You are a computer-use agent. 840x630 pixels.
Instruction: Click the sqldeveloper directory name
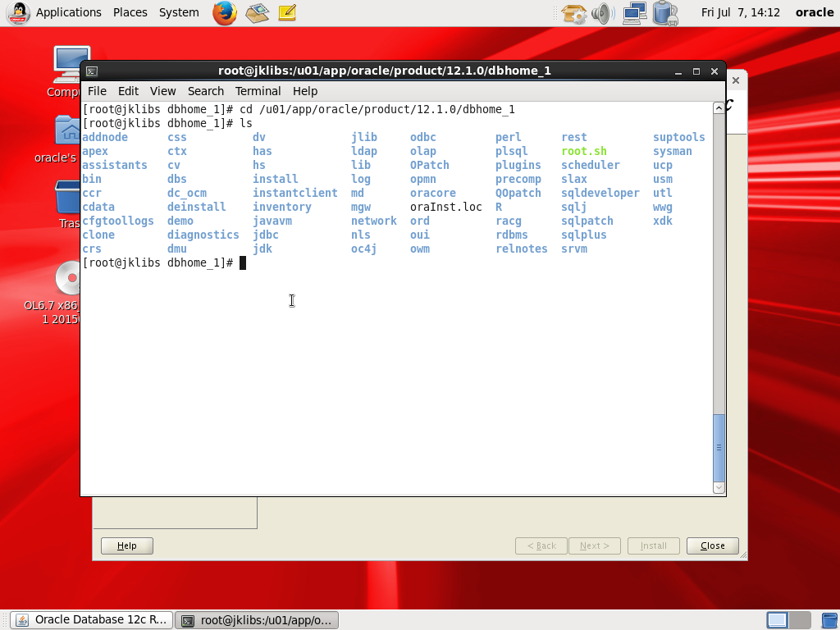click(x=600, y=194)
